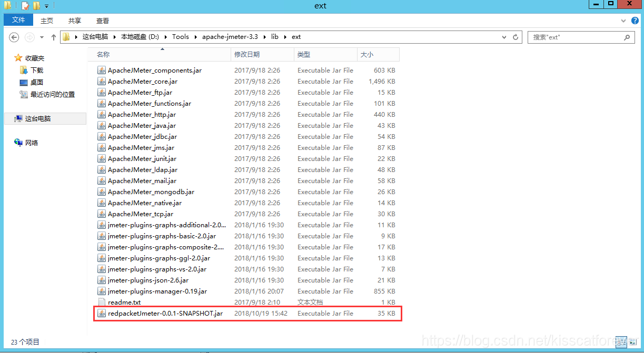
Task: Select file jmeter-plugins-graphs-additional-2.0... name
Action: click(x=167, y=225)
